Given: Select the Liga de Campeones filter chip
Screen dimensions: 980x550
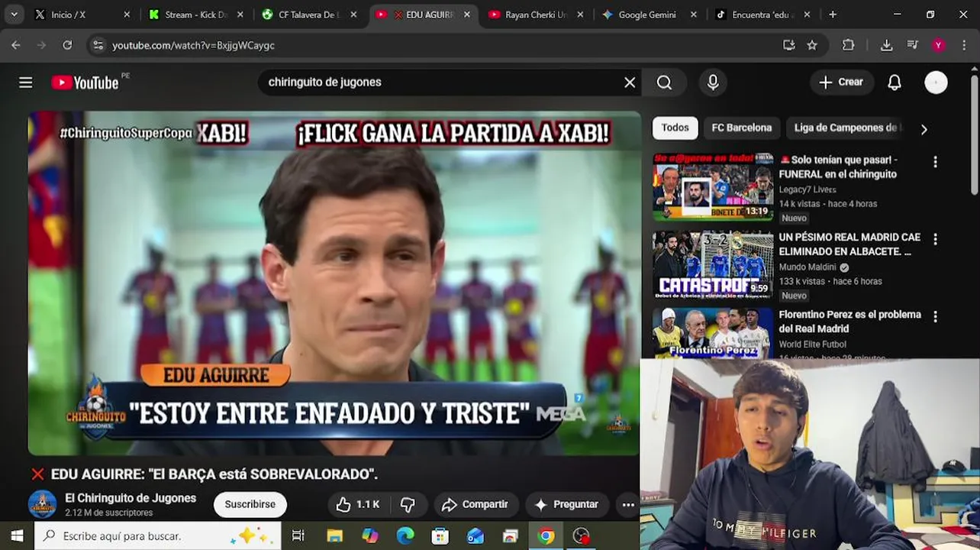Looking at the screenshot, I should tap(847, 128).
